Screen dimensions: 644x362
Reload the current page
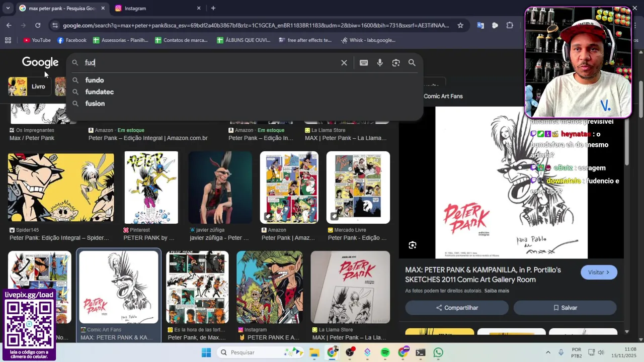[x=38, y=25]
